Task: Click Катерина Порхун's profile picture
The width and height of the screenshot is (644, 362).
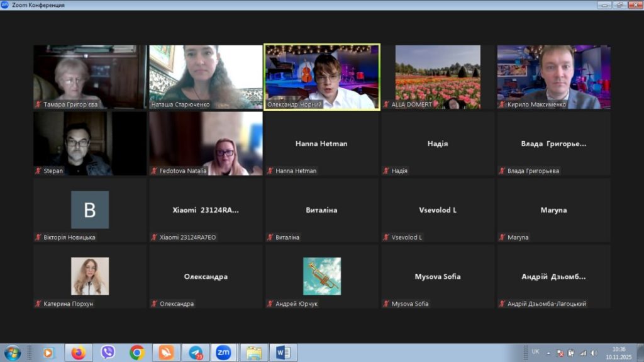Action: pos(90,276)
